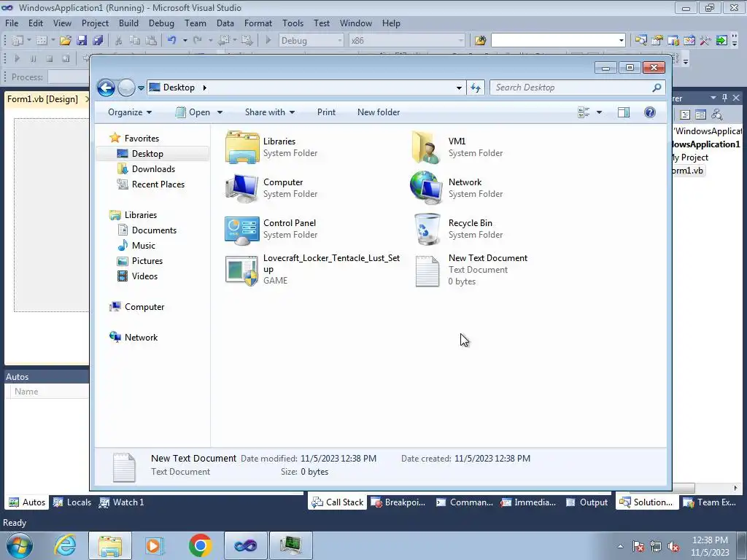Open the Organize dropdown menu
This screenshot has height=560, width=747.
pos(130,112)
